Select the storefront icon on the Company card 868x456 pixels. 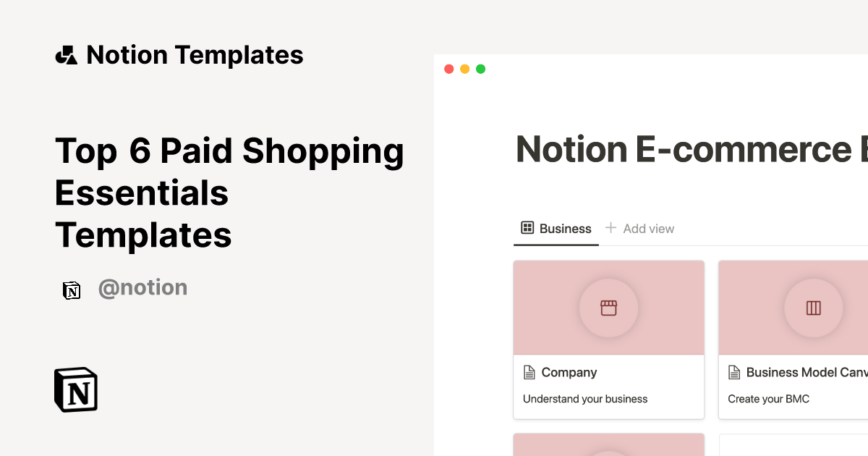click(608, 307)
